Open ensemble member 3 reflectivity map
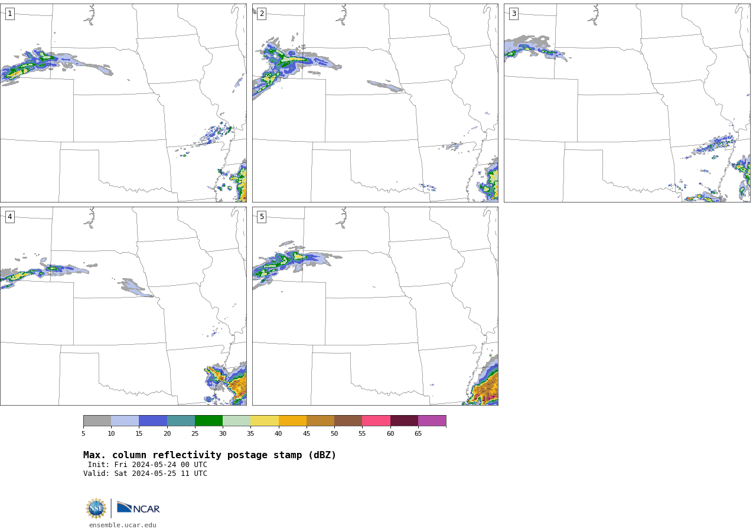 (627, 103)
